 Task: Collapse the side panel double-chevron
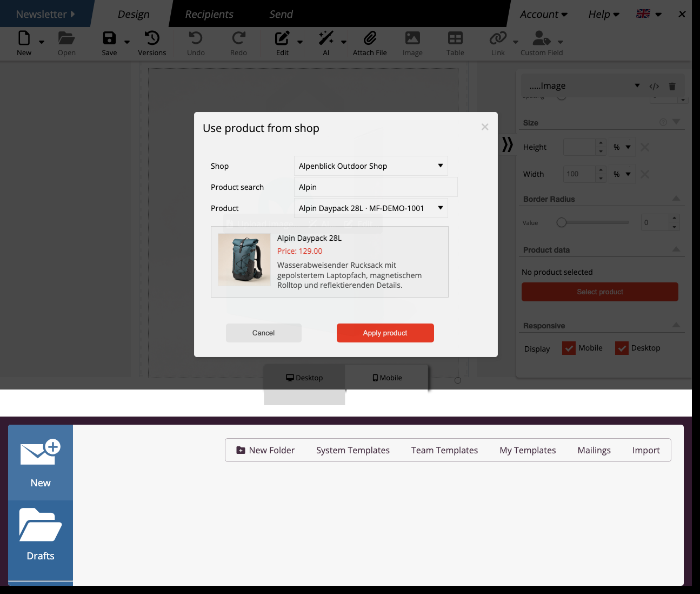click(x=507, y=144)
